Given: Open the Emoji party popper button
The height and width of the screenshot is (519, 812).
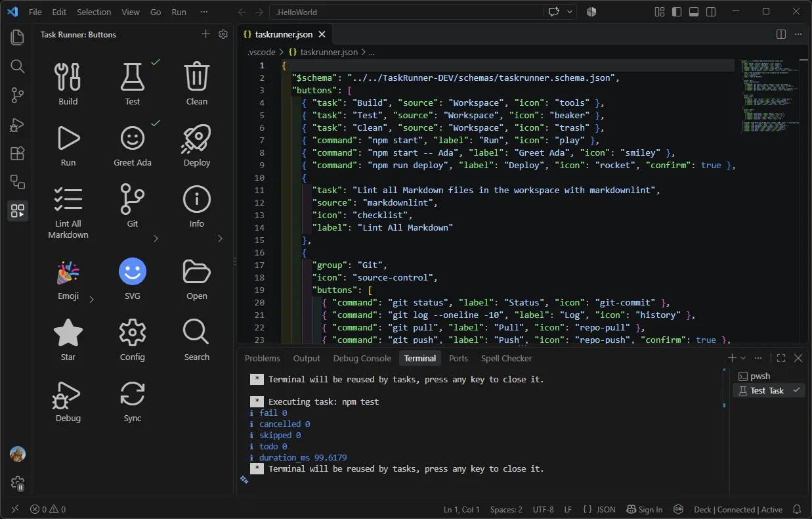Looking at the screenshot, I should [x=68, y=279].
